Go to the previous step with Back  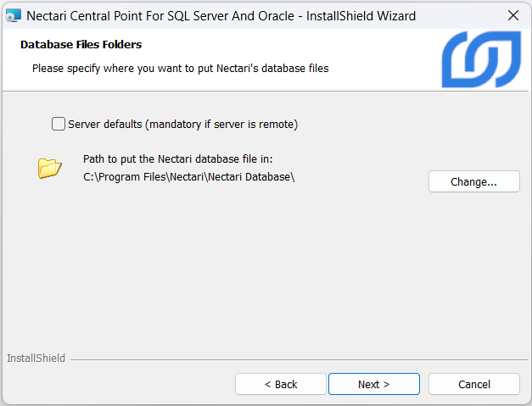coord(280,384)
